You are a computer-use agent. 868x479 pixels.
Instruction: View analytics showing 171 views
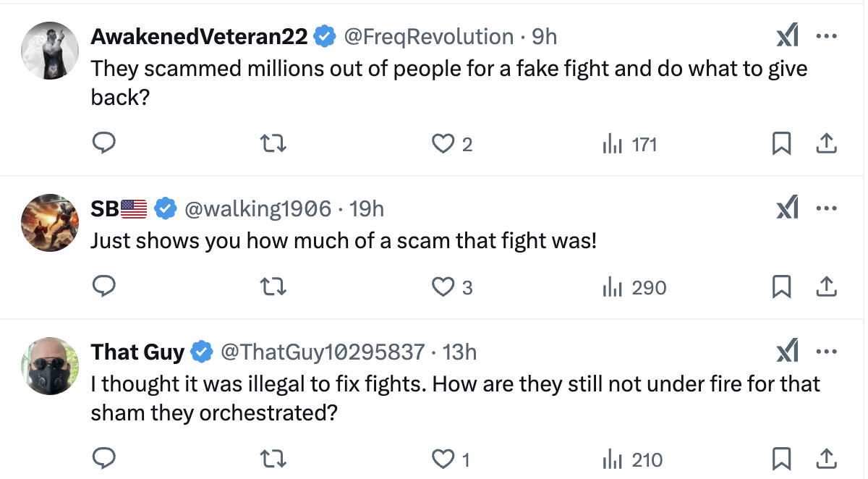tap(629, 145)
